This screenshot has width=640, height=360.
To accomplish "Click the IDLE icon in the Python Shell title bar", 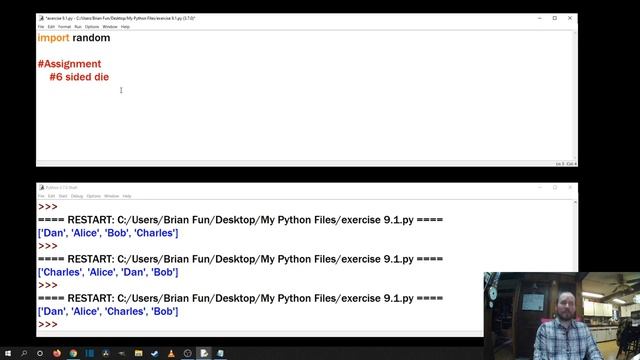I will point(41,187).
